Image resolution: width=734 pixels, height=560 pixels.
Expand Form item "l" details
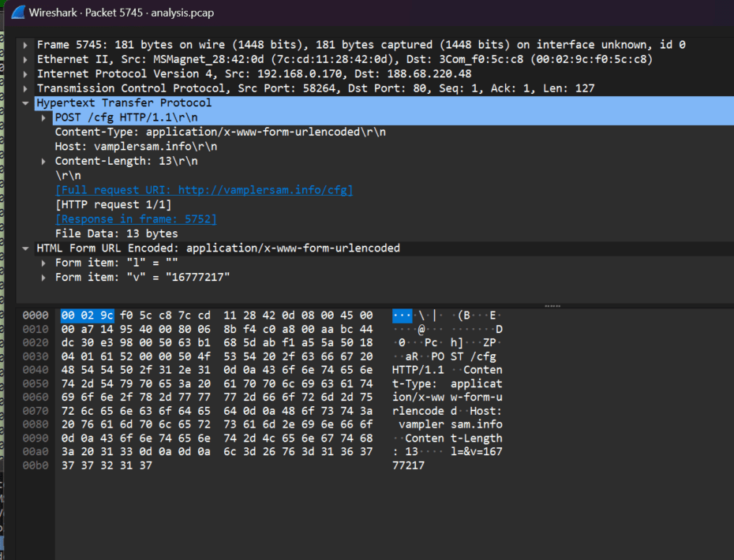pyautogui.click(x=42, y=263)
